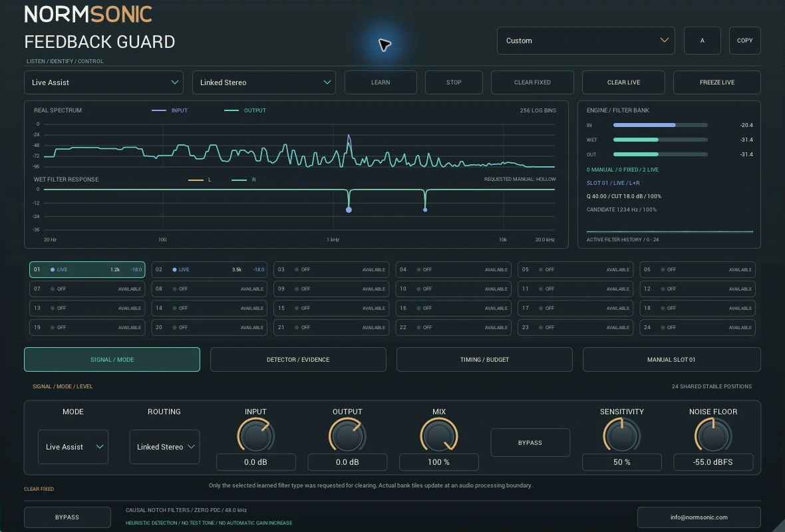Select filter slot 04 OFF
The width and height of the screenshot is (785, 532).
pos(454,270)
